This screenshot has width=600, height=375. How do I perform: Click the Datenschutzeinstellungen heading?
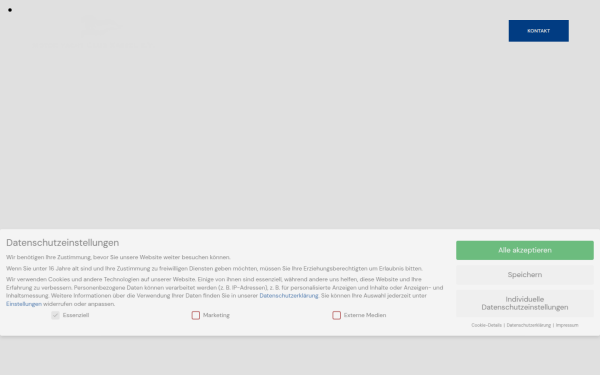(62, 243)
